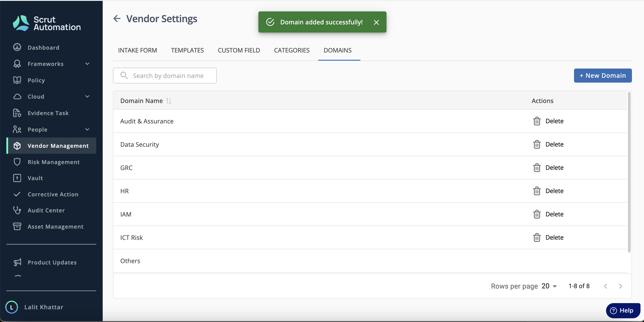Click trash icon for IAM row
The height and width of the screenshot is (322, 644).
click(537, 214)
